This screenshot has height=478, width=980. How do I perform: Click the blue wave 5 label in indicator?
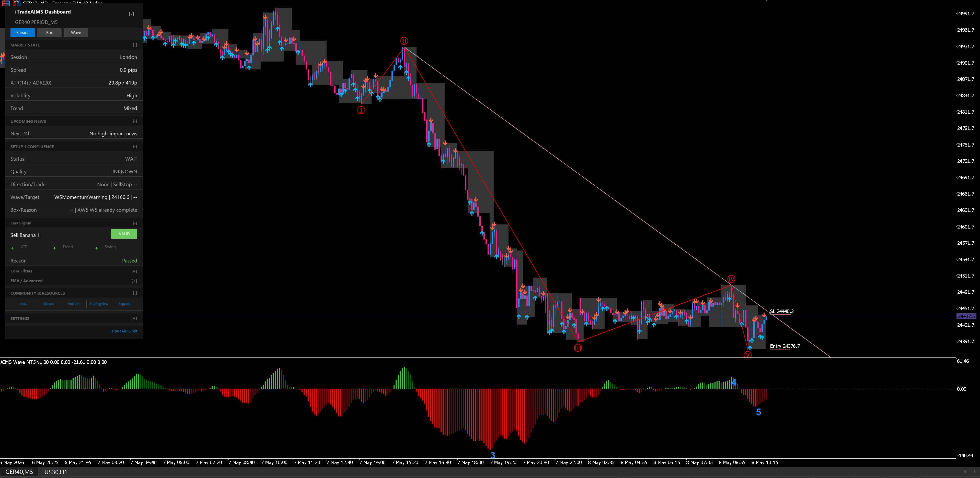tap(758, 412)
